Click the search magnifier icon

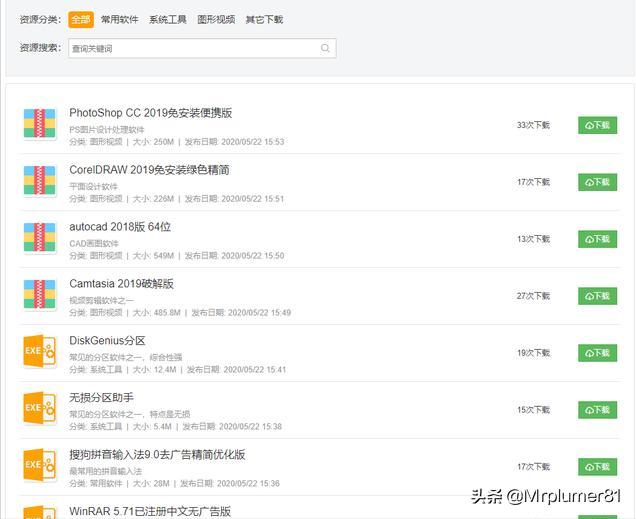[325, 48]
